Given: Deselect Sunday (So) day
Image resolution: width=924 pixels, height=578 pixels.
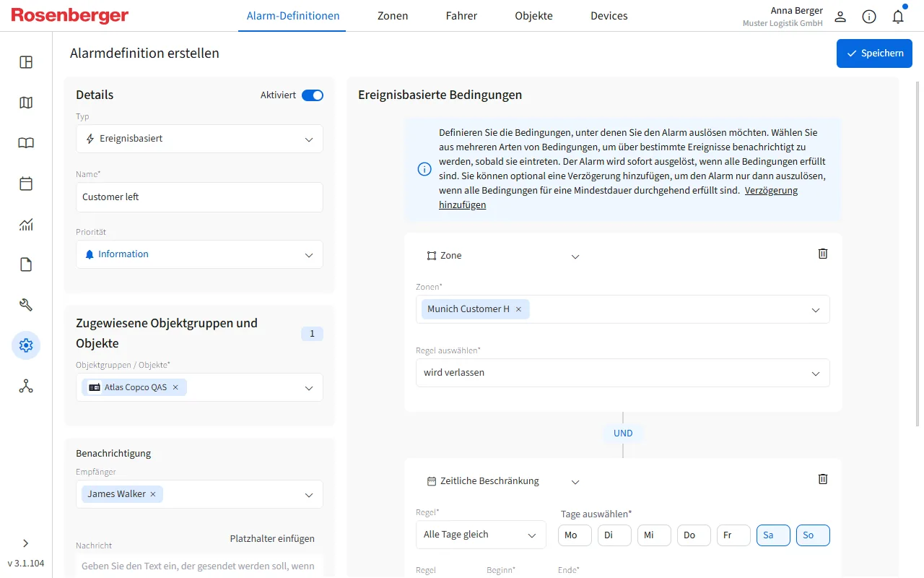Looking at the screenshot, I should point(813,535).
